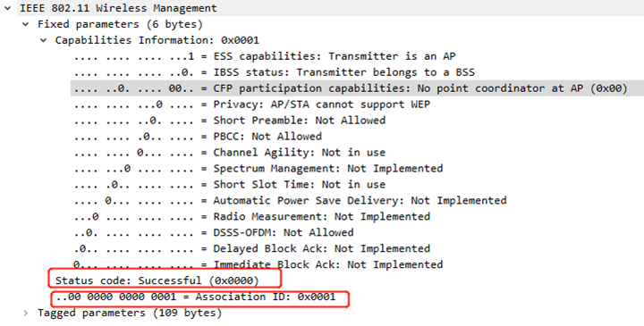Screen dimensions: 644x326
Task: Select the Channel Agility row
Action: point(230,153)
